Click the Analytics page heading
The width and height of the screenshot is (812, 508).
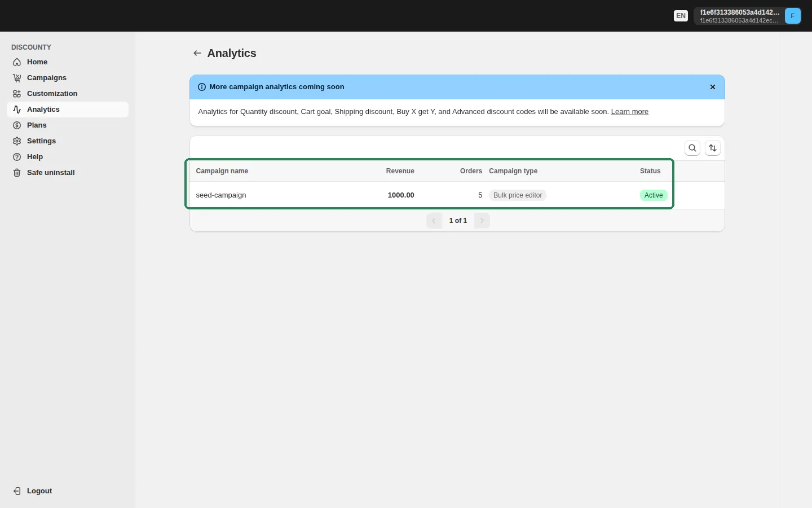[x=232, y=53]
